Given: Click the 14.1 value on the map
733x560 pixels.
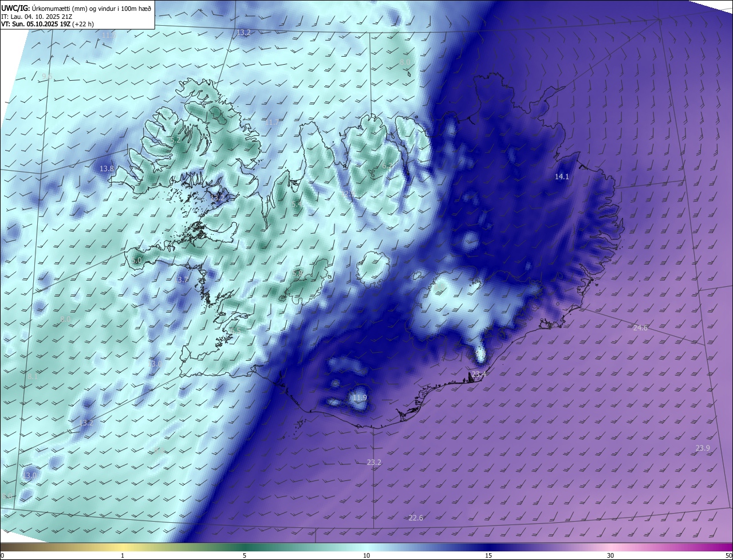Looking at the screenshot, I should [562, 177].
